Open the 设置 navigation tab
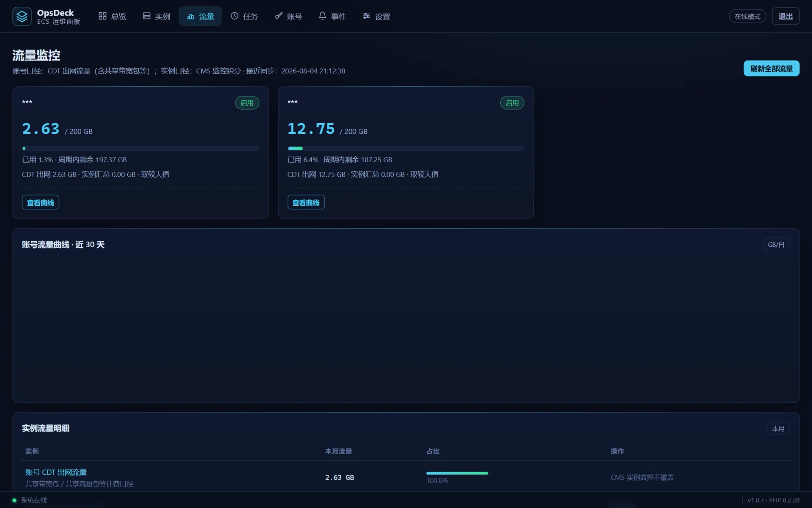This screenshot has width=812, height=508. coord(376,16)
